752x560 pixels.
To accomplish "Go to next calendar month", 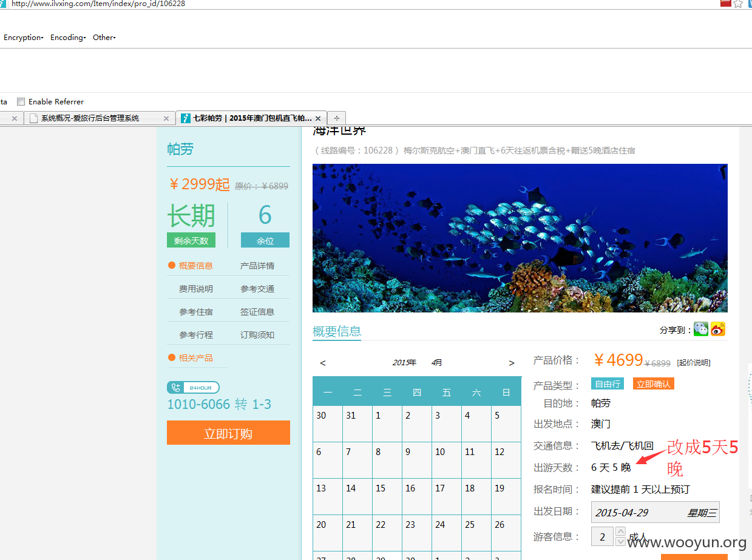I will click(x=512, y=363).
